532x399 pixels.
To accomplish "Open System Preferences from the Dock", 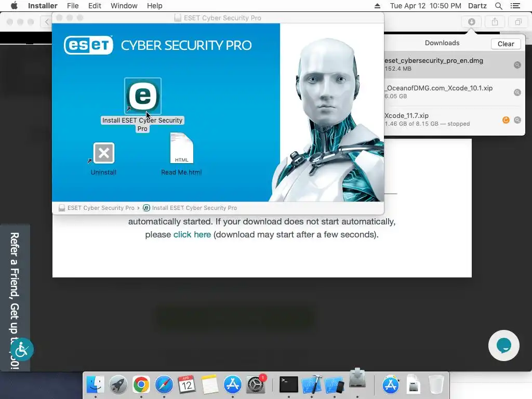I will click(256, 384).
